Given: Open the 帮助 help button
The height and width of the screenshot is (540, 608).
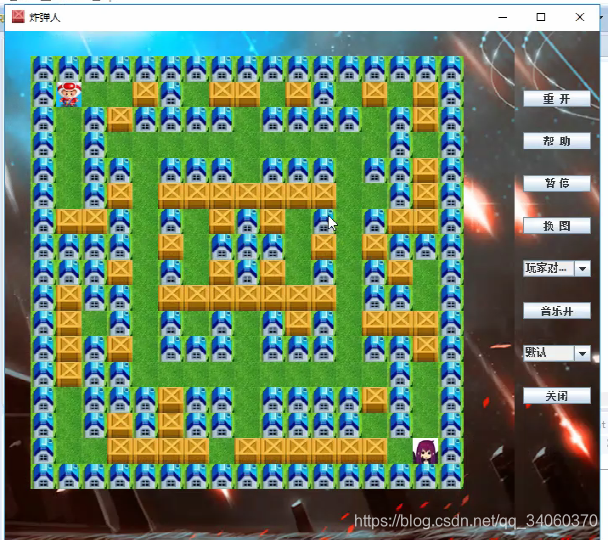Looking at the screenshot, I should pyautogui.click(x=557, y=141).
